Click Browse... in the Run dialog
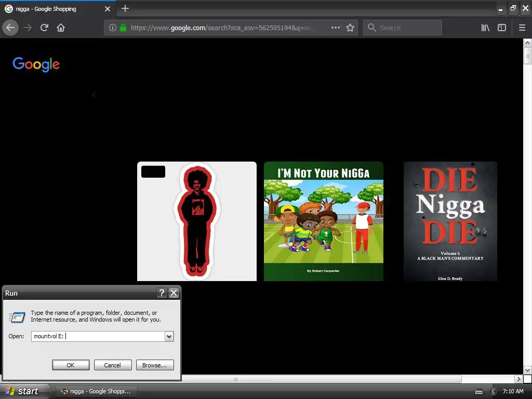Image resolution: width=532 pixels, height=399 pixels. coord(155,365)
